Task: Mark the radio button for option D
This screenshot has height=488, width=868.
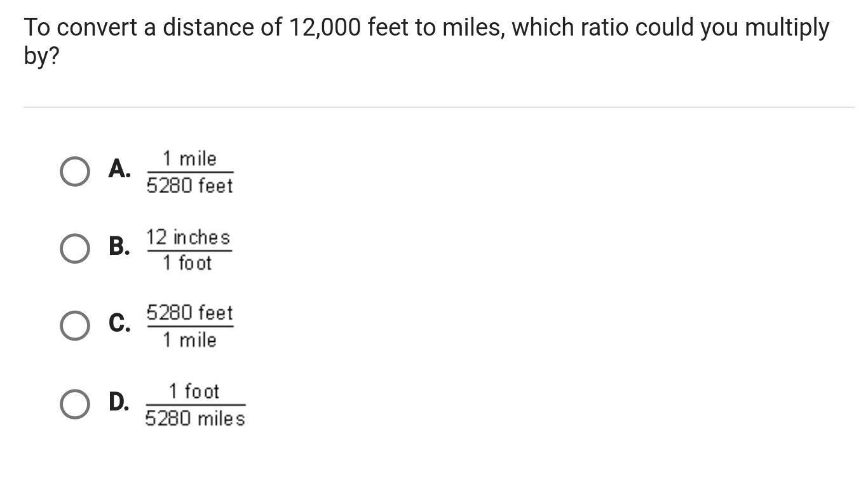Action: tap(74, 404)
